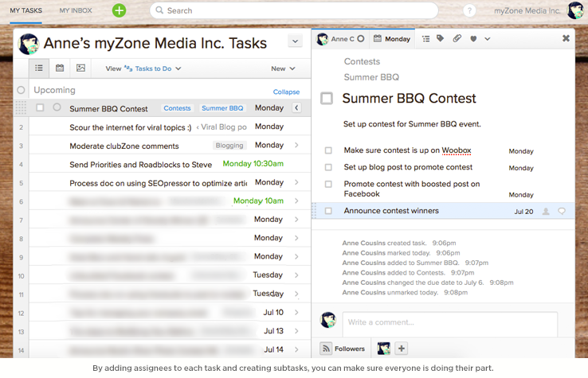Click the Search field at top
The width and height of the screenshot is (588, 378).
pos(294,10)
